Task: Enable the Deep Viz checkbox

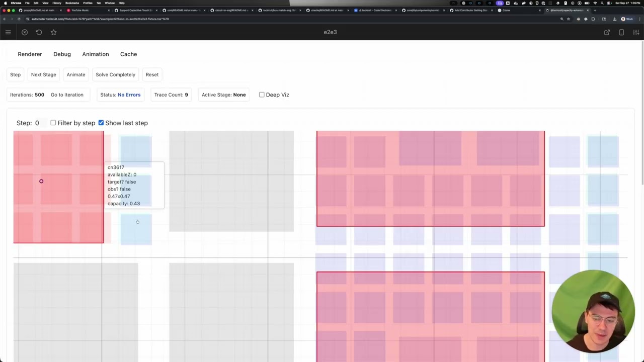Action: click(x=262, y=95)
